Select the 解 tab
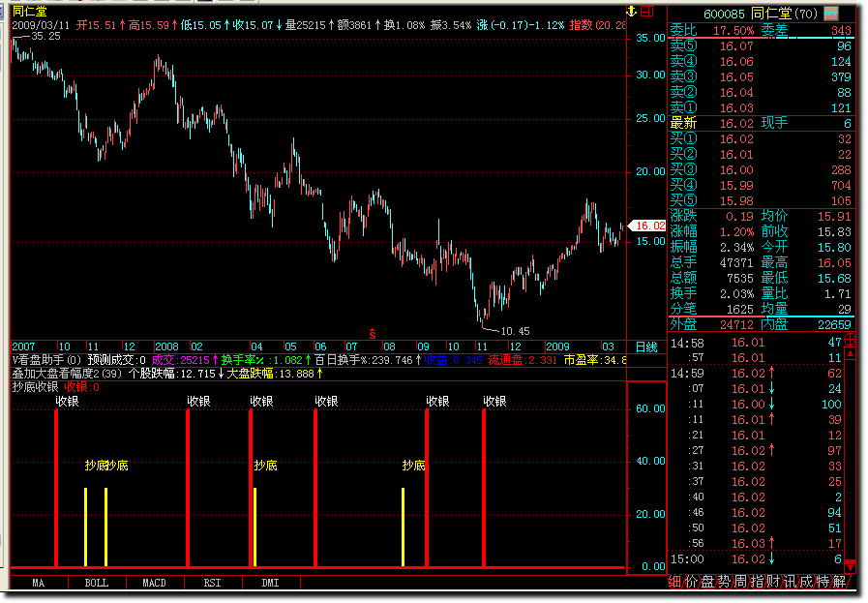Screen dimensions: 868x603 tap(840, 582)
